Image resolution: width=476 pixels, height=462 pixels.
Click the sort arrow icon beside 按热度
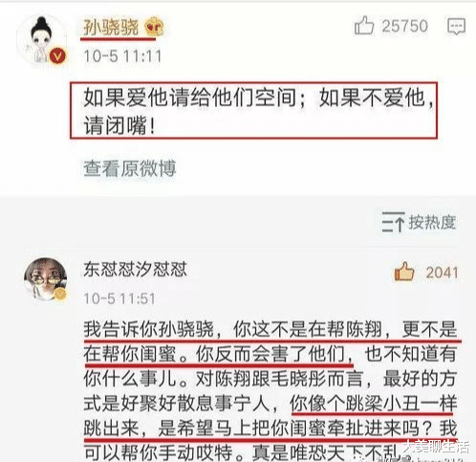(393, 222)
